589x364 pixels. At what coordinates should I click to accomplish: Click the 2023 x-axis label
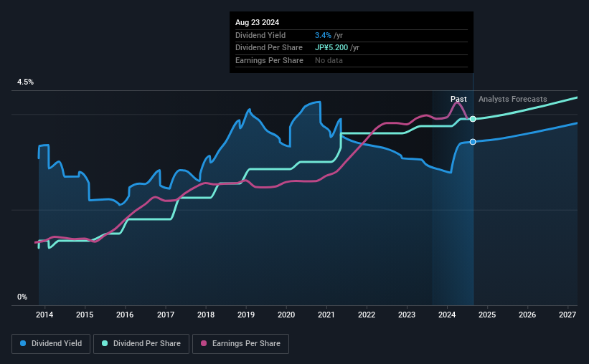[407, 315]
